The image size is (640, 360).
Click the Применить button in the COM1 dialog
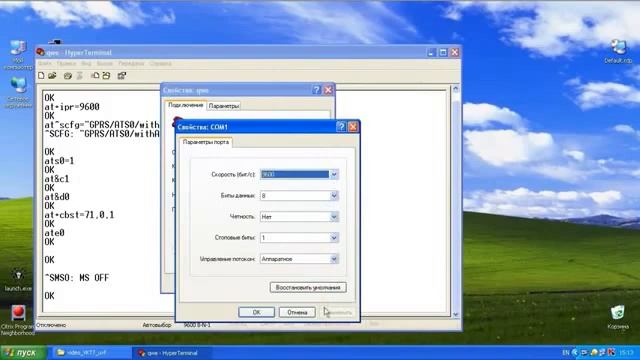pyautogui.click(x=338, y=312)
